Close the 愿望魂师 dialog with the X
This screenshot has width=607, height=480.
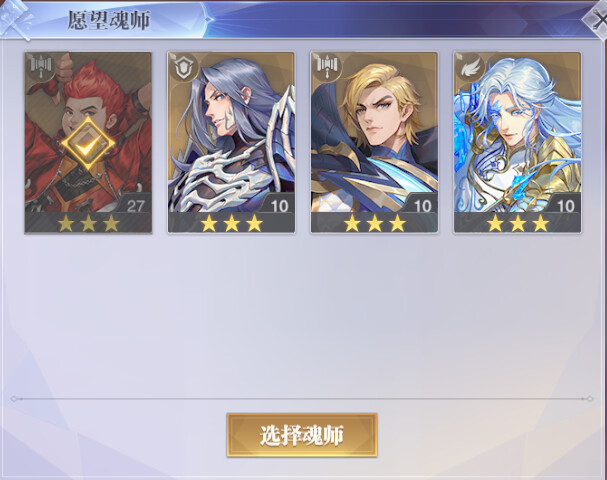(x=597, y=21)
